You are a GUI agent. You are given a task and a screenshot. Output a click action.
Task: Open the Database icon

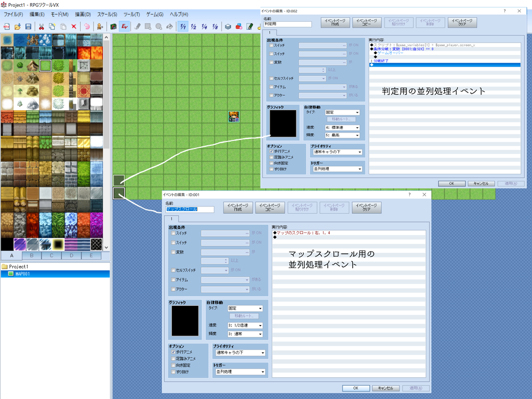point(228,27)
